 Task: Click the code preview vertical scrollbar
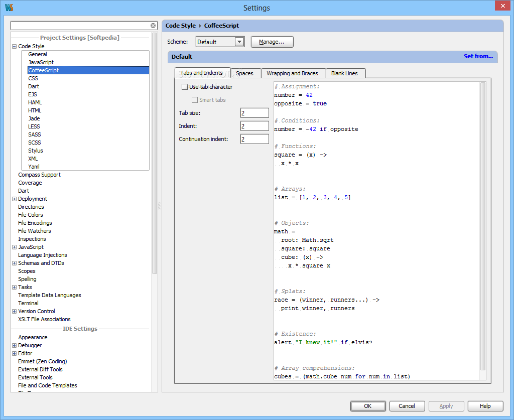[482, 226]
